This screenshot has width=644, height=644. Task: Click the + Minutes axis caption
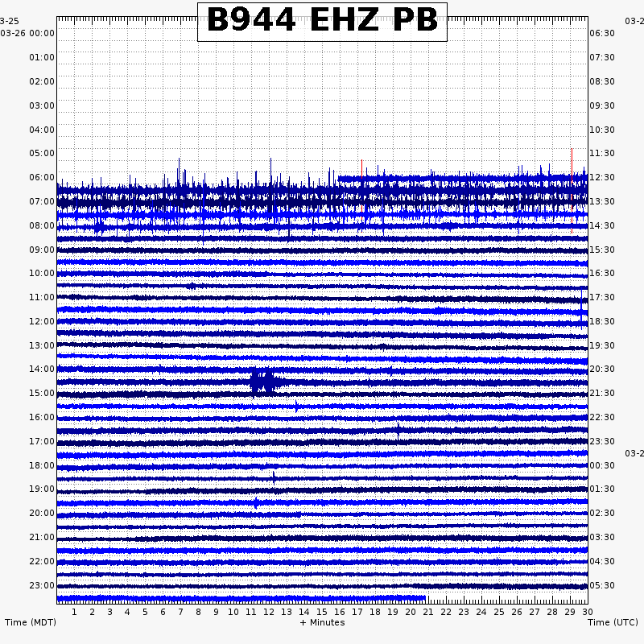coord(323,622)
